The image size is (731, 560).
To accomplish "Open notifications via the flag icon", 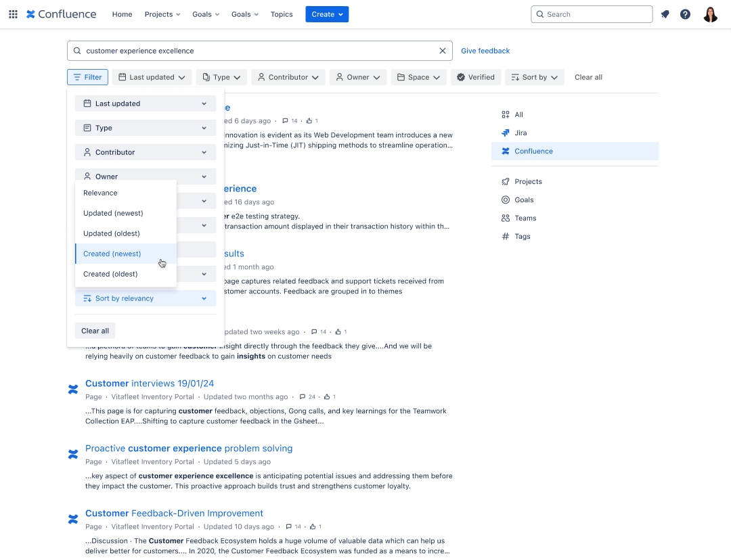I will point(664,14).
